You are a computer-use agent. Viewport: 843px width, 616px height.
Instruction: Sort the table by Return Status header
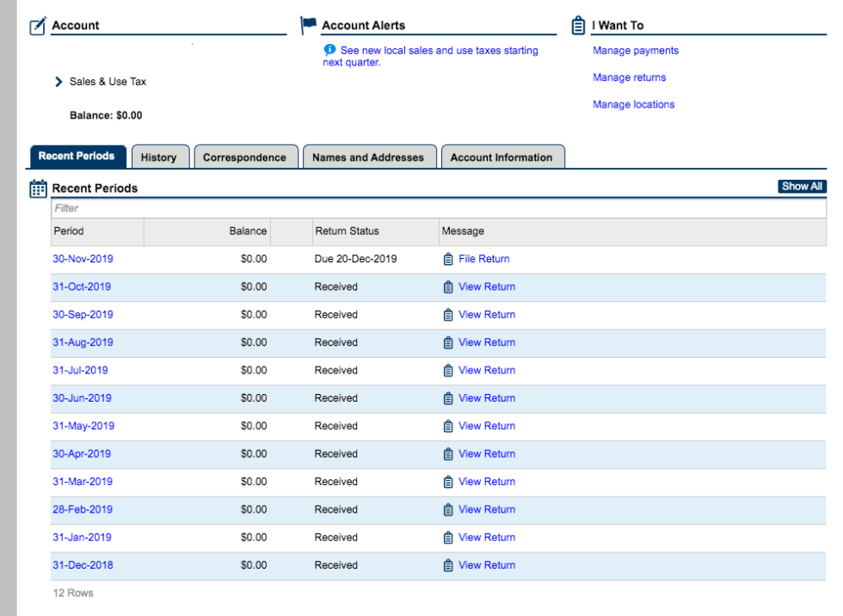point(347,231)
